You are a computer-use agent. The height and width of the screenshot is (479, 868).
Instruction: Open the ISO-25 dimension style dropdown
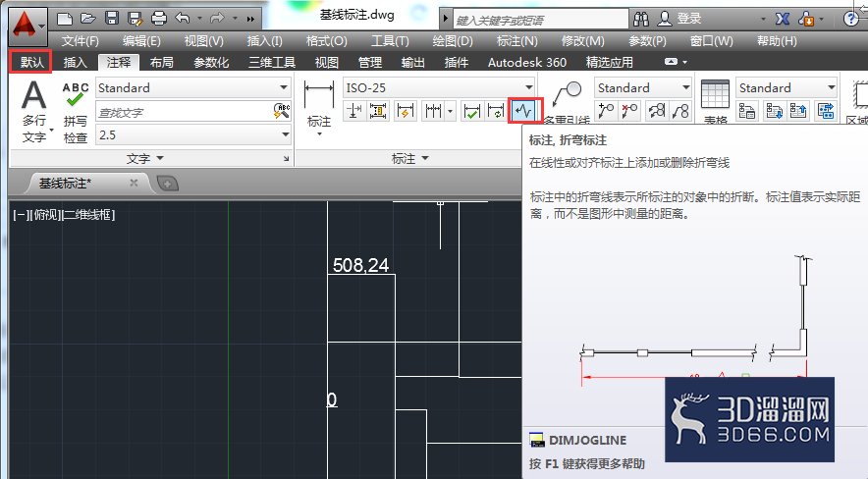coord(439,87)
